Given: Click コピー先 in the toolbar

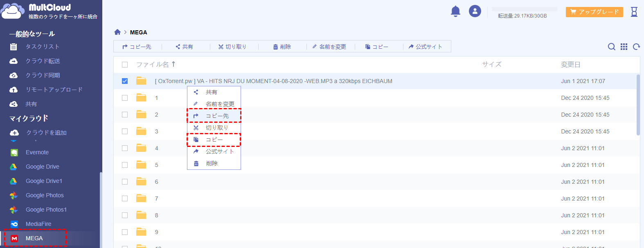Looking at the screenshot, I should point(137,47).
